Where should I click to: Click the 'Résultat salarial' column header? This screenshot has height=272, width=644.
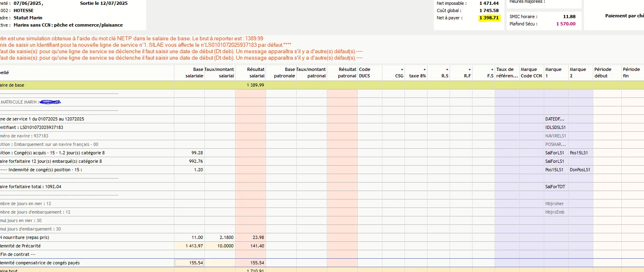[251, 73]
